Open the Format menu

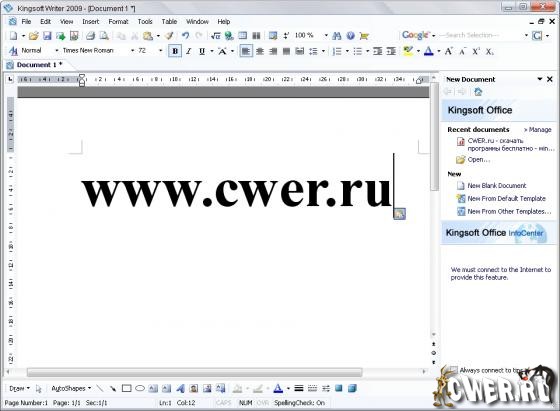click(118, 21)
